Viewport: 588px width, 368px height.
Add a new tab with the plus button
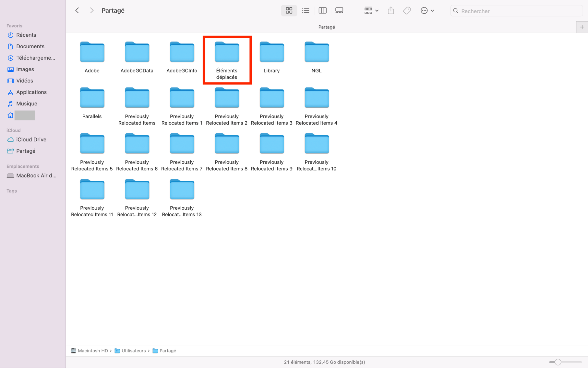582,27
